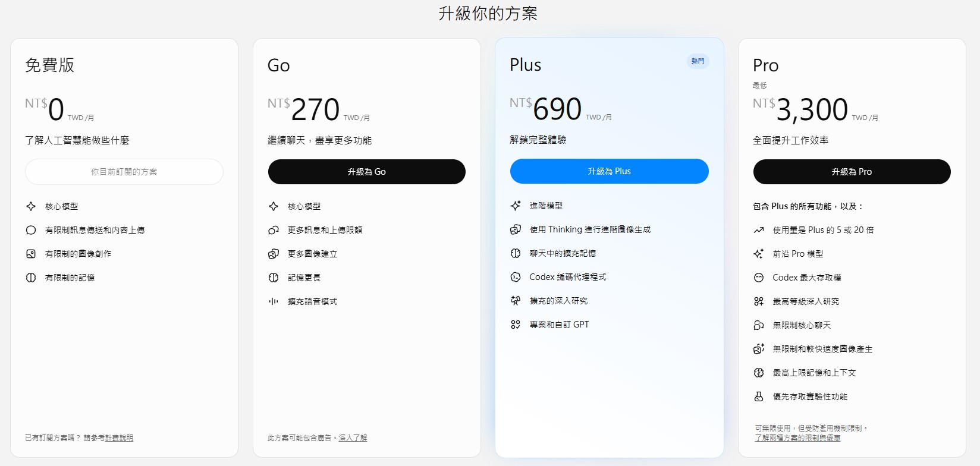Click the 解鎖完整體驗 tagline
This screenshot has height=466, width=980.
(538, 140)
